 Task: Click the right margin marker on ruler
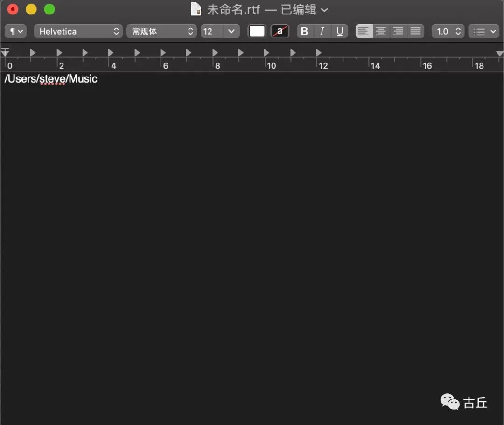pyautogui.click(x=499, y=54)
